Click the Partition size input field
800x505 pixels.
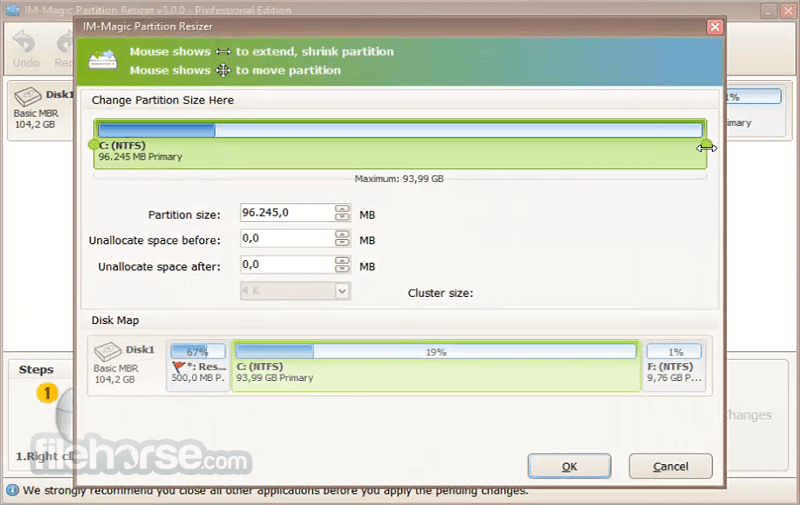tap(287, 213)
